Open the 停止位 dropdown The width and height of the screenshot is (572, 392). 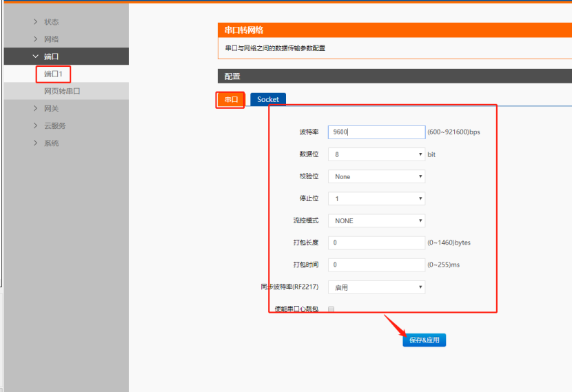[376, 198]
